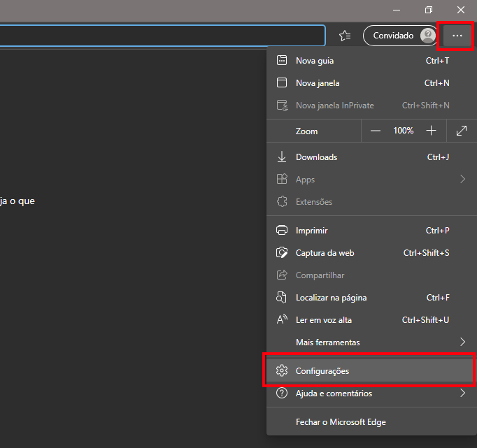The image size is (477, 448).
Task: Open the Convidado profile button
Action: [400, 36]
